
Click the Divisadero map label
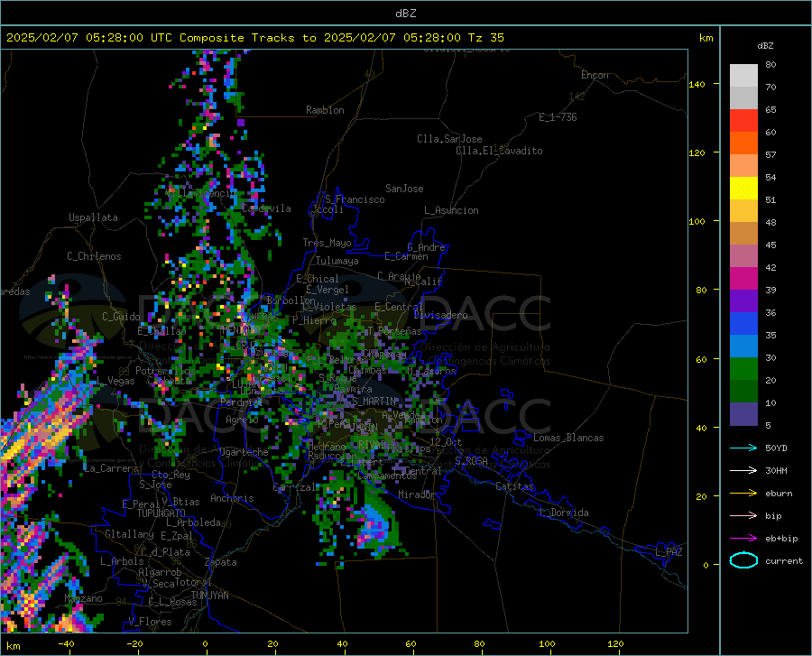[440, 315]
